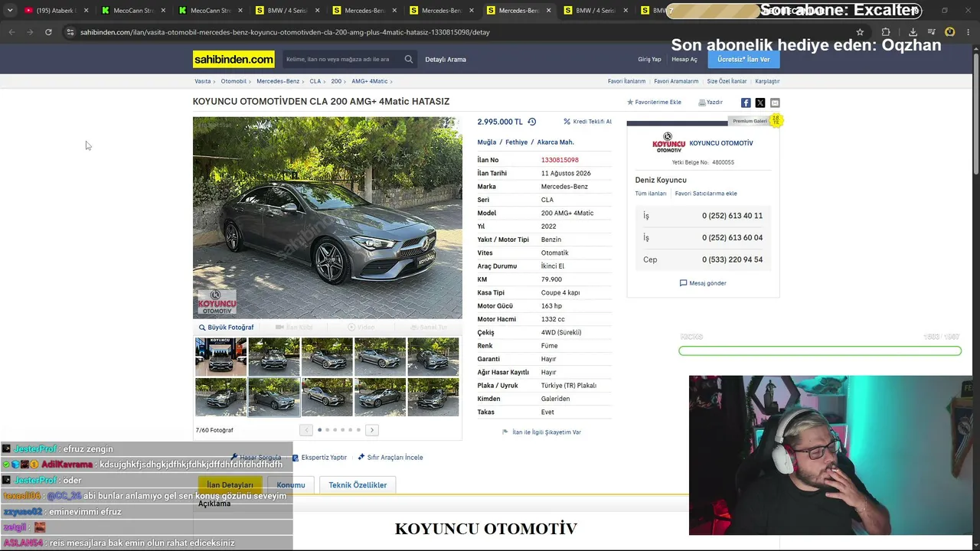Open the Otomobil breadcrumb

pos(234,81)
